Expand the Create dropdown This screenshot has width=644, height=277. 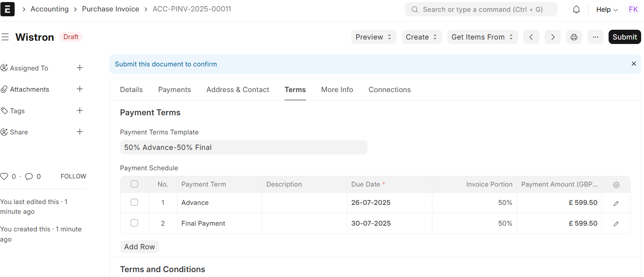click(x=421, y=37)
